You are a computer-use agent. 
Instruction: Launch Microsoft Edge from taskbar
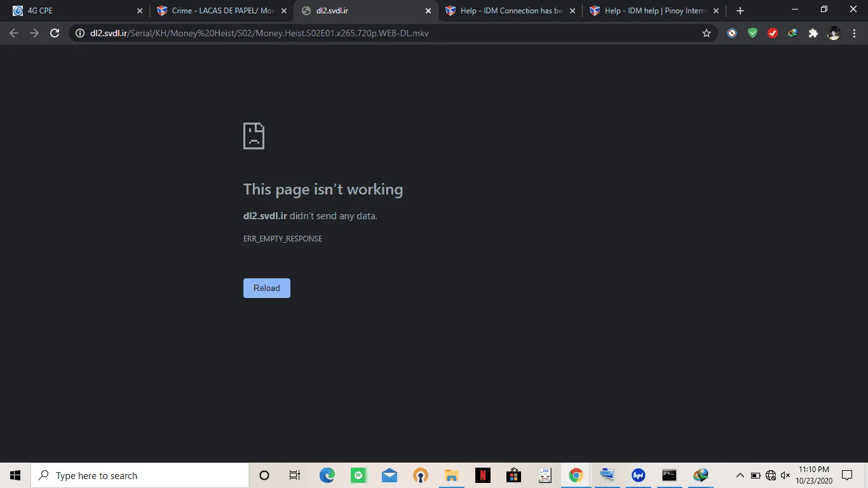coord(327,475)
